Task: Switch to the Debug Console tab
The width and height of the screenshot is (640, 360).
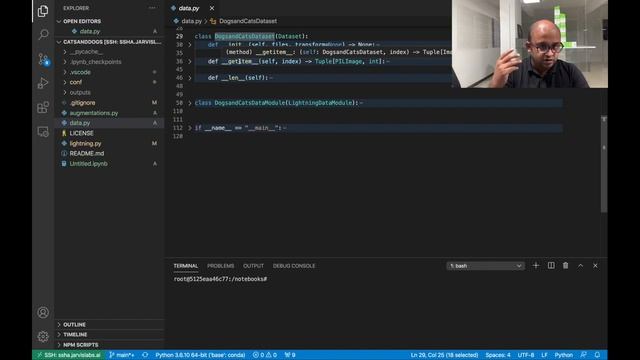Action: click(294, 266)
